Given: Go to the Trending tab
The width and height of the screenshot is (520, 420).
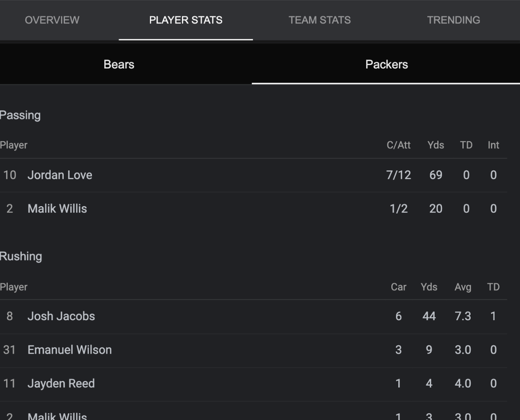Looking at the screenshot, I should pyautogui.click(x=453, y=20).
